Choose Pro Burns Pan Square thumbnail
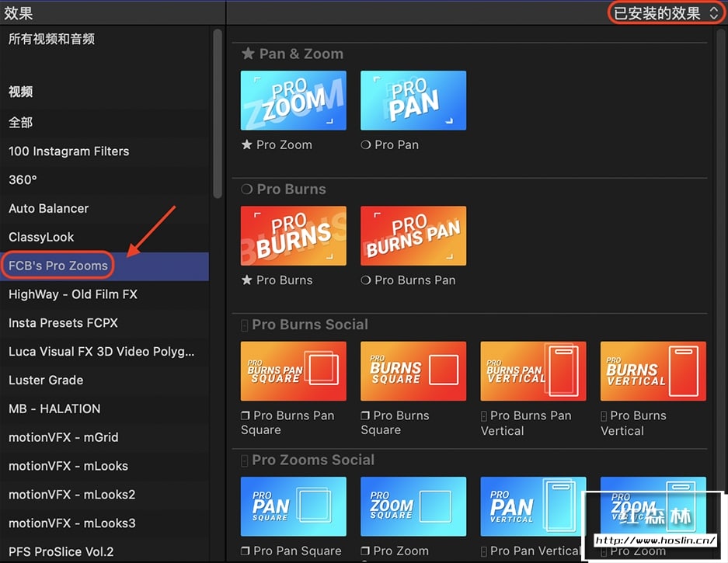This screenshot has height=563, width=728. click(x=294, y=371)
